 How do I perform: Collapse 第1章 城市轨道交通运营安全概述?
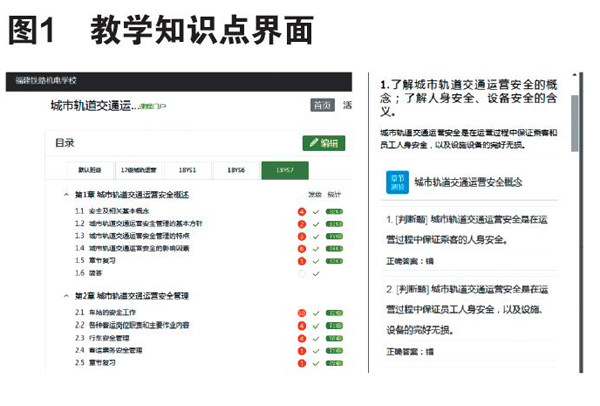click(65, 194)
